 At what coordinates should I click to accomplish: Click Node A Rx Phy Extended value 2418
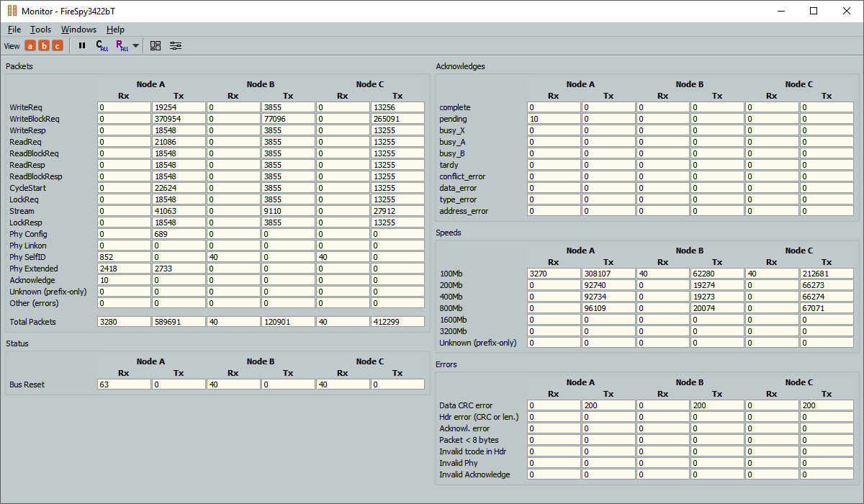pyautogui.click(x=124, y=269)
